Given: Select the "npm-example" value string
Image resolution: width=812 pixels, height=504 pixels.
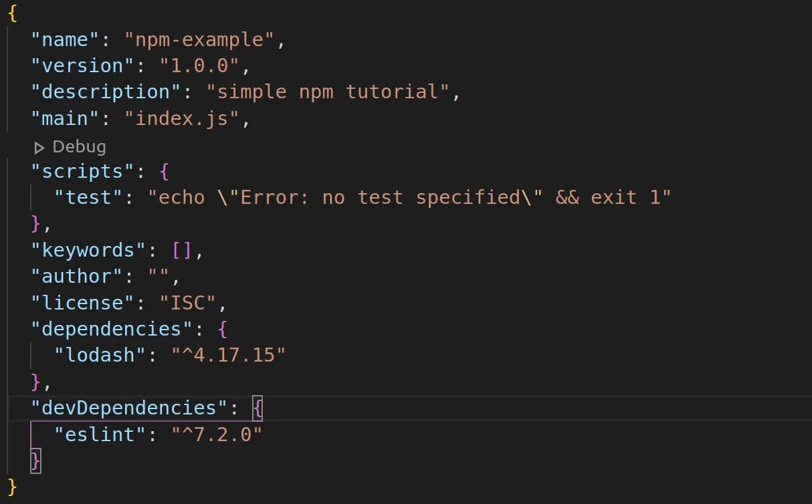Looking at the screenshot, I should click(x=199, y=40).
